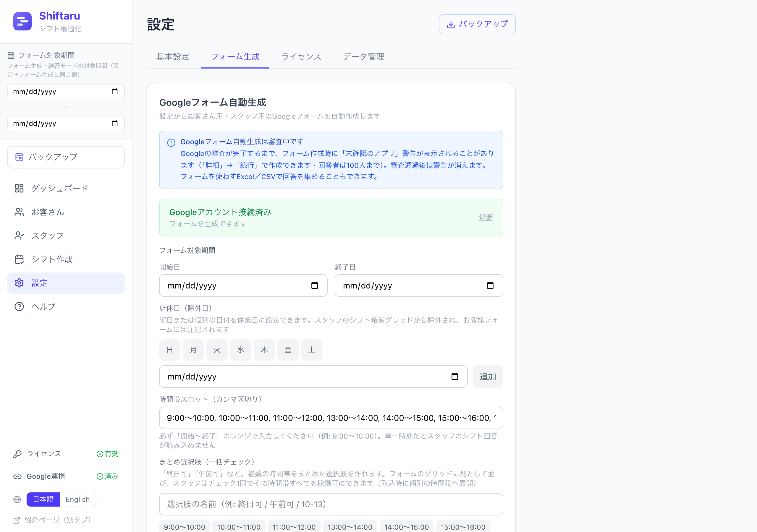Open calendar picker of second sidebar date field

(x=115, y=124)
